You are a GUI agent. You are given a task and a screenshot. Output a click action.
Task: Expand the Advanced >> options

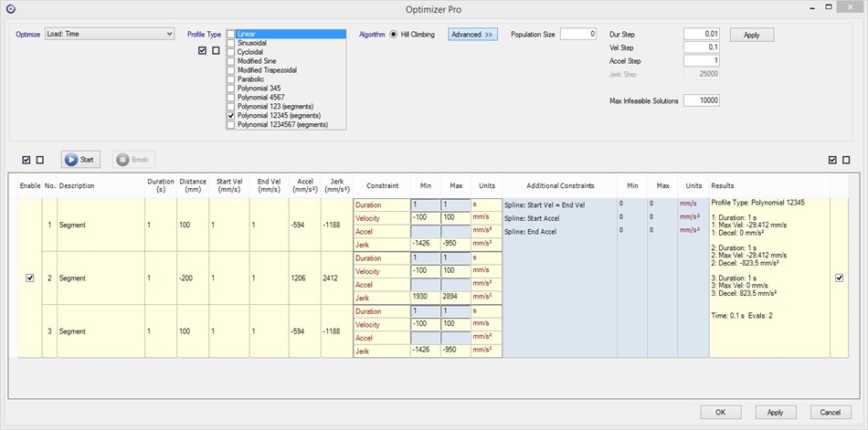point(472,35)
